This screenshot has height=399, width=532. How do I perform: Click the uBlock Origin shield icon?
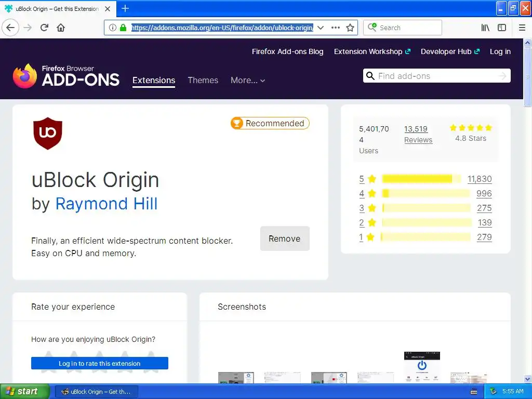(48, 134)
